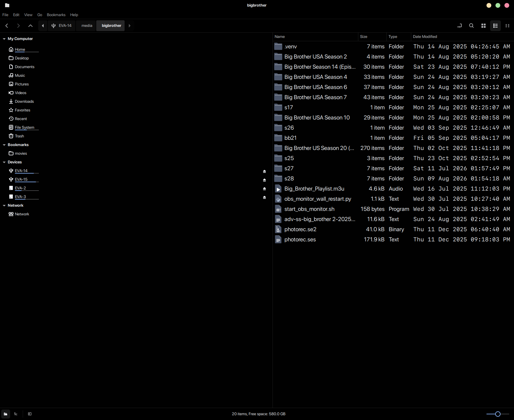
Task: Open Documents in the sidebar
Action: point(25,67)
